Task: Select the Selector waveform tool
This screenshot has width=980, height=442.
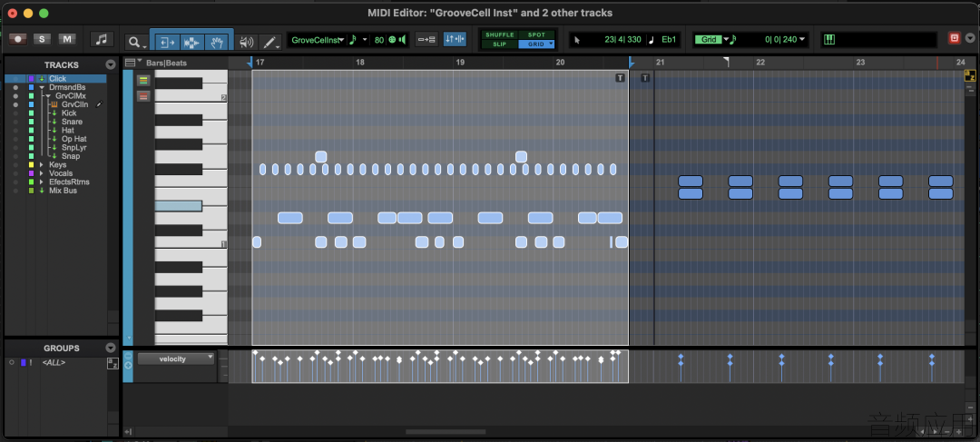Action: point(191,42)
